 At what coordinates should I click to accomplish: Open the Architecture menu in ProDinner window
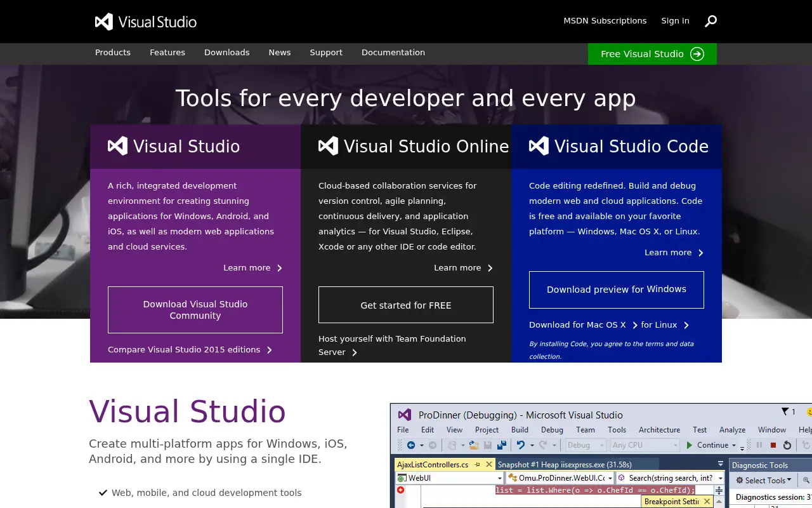pyautogui.click(x=659, y=430)
